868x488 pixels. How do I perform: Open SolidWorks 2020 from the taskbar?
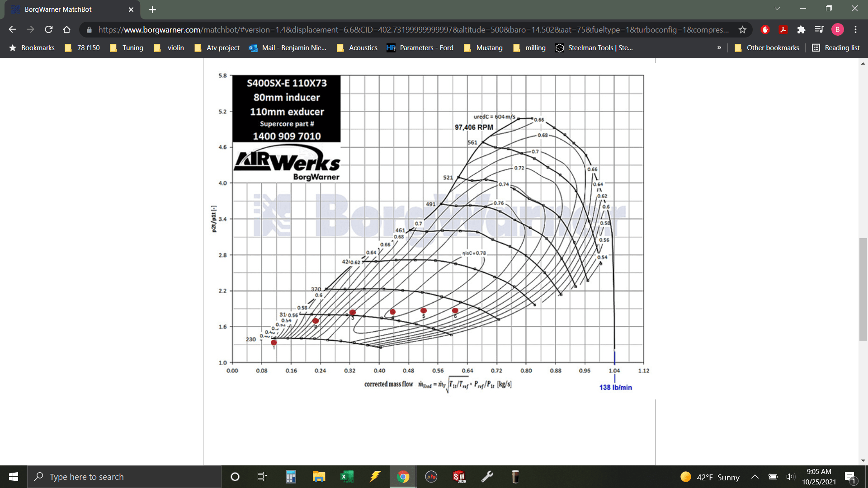click(459, 477)
